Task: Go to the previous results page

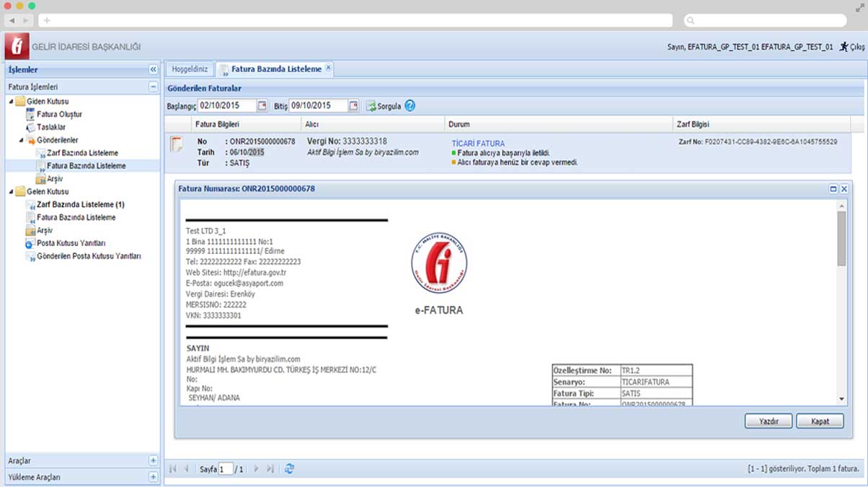Action: point(187,469)
